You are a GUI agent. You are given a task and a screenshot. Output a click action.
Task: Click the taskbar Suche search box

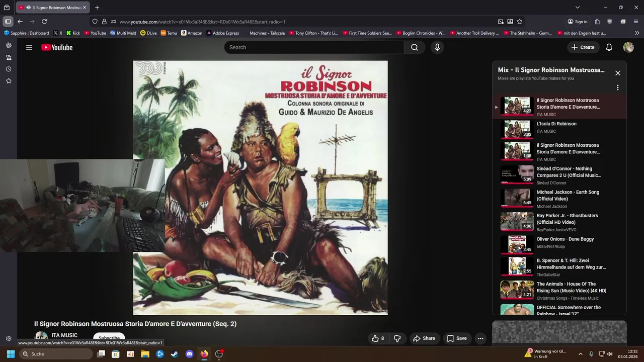[x=56, y=354]
